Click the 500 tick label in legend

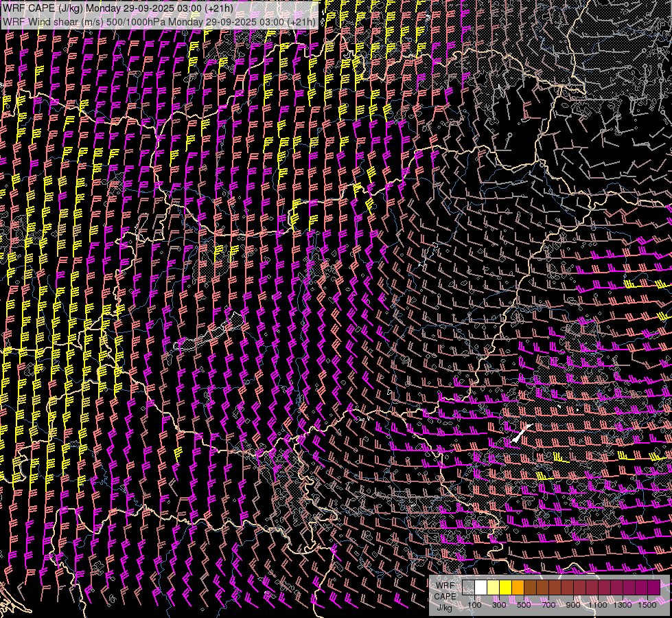pyautogui.click(x=524, y=605)
